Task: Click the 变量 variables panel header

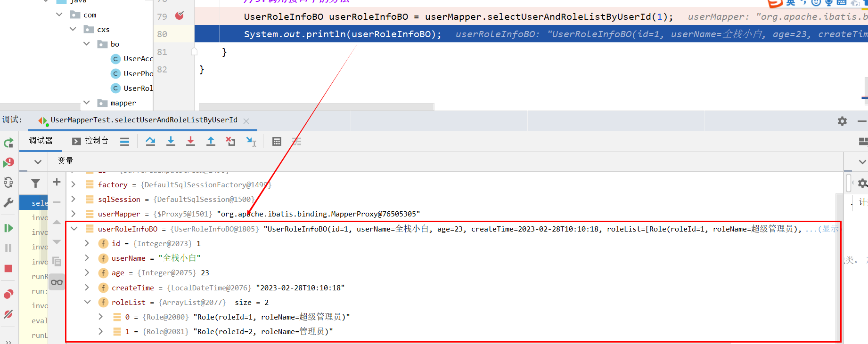Action: pos(66,161)
